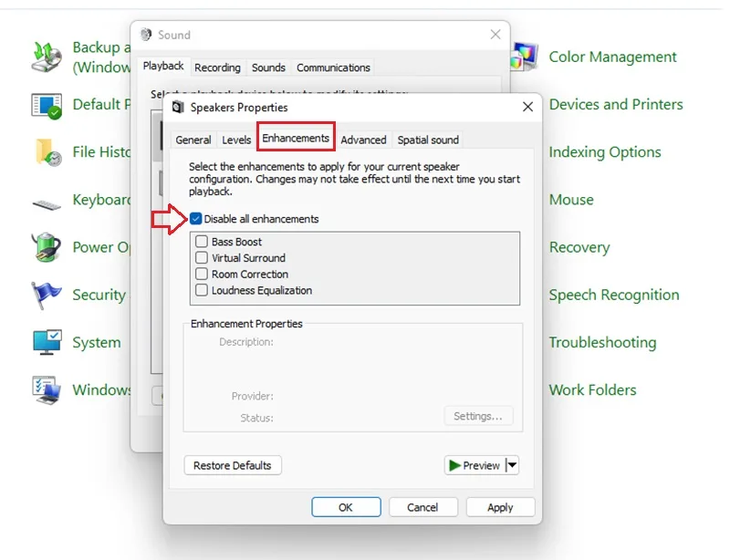Open Work Folders link
The width and height of the screenshot is (730, 560).
pos(592,389)
